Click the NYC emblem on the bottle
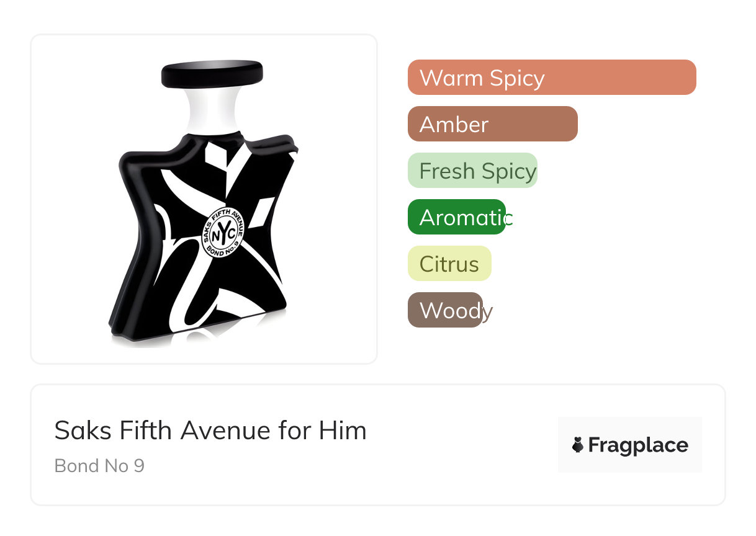The image size is (756, 536). pos(223,234)
